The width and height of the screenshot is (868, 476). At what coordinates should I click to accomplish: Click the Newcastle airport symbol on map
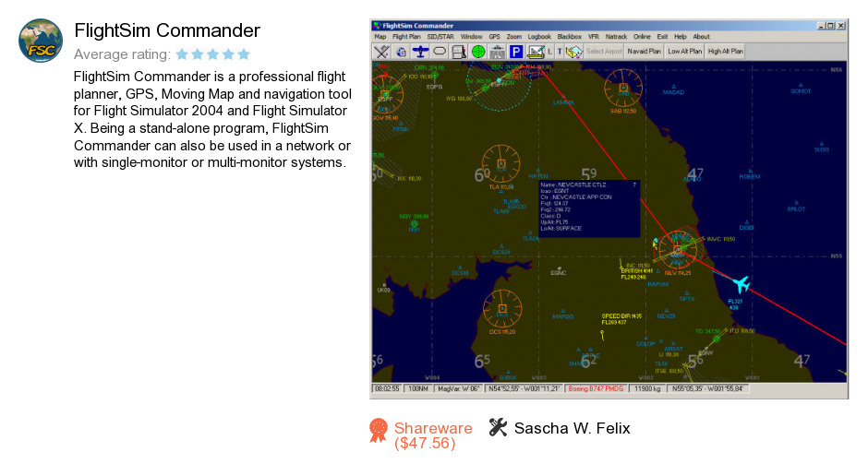click(678, 249)
